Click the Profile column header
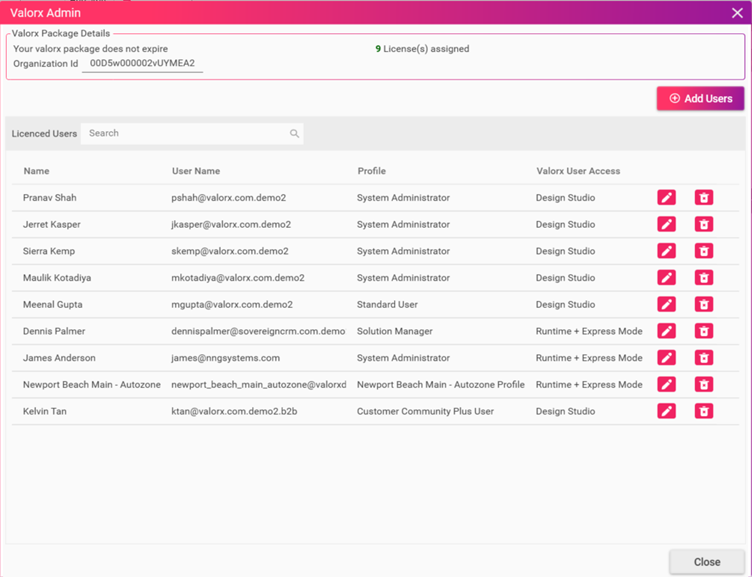Screen dimensions: 752x577 372,171
